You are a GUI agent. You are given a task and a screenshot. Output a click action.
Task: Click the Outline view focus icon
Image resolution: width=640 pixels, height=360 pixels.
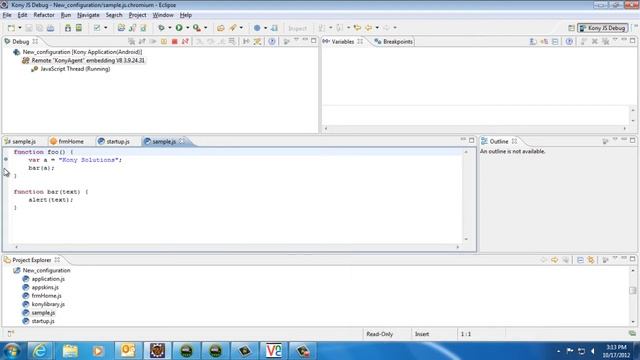pos(605,141)
